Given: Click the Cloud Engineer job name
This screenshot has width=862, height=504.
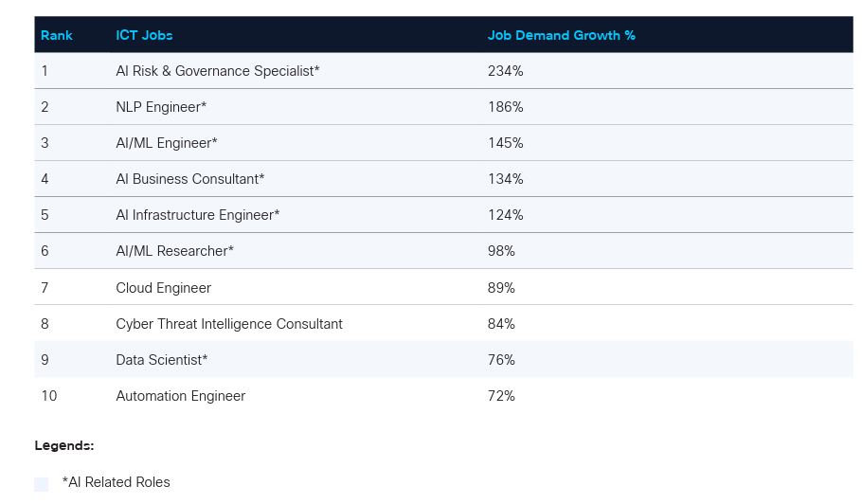Looking at the screenshot, I should coord(163,288).
